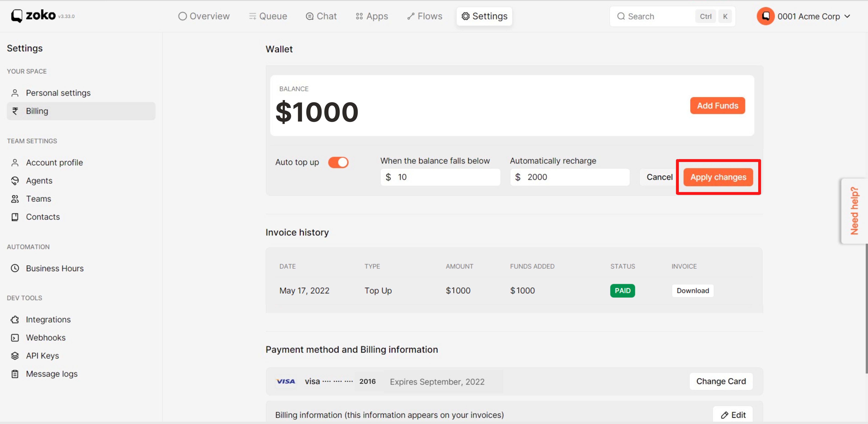Click the Webhooks icon
868x424 pixels.
(x=15, y=338)
